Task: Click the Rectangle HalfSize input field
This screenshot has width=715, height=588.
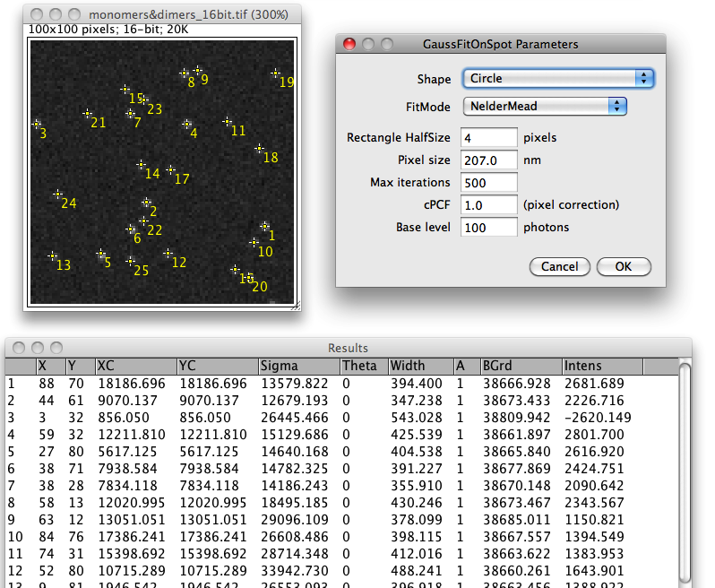Action: [x=489, y=138]
